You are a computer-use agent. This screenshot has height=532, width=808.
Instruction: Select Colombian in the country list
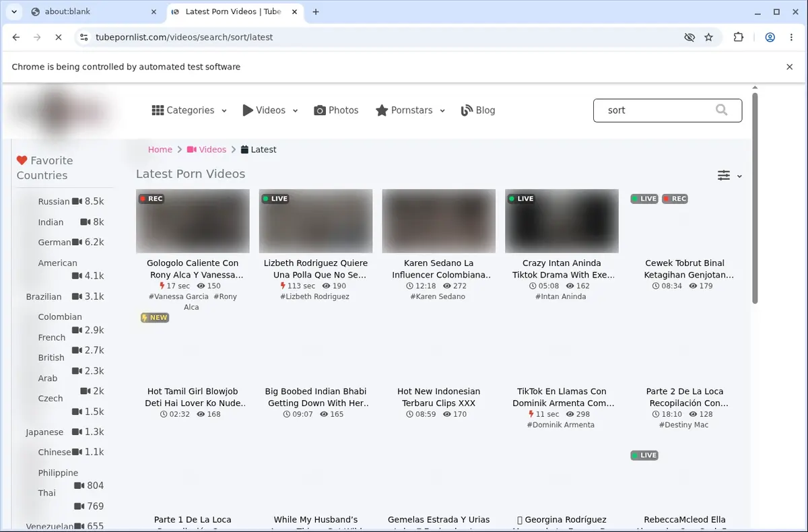tap(60, 317)
